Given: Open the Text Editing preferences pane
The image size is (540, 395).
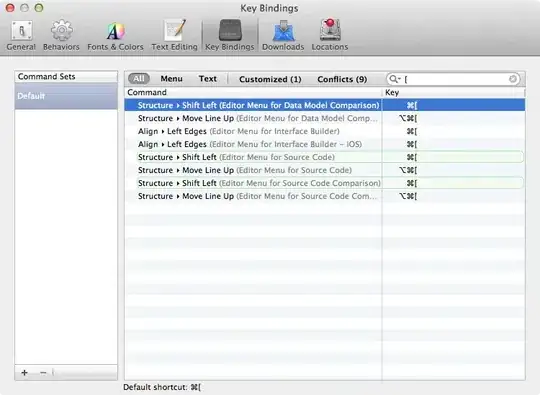Looking at the screenshot, I should 175,35.
